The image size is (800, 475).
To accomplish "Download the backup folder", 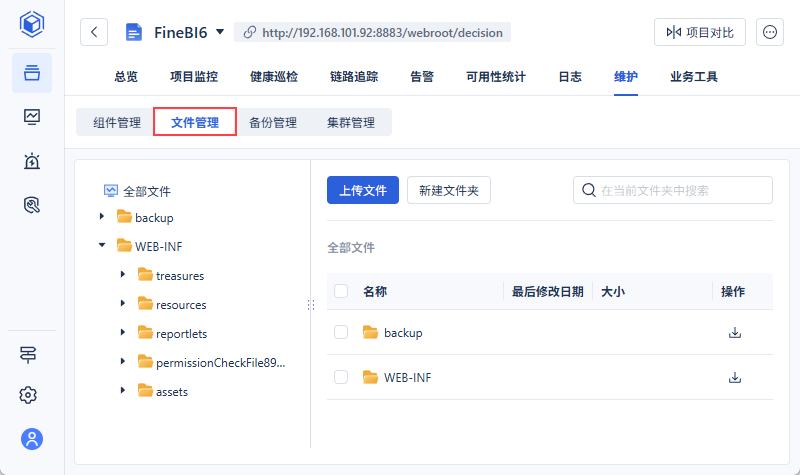I will coord(735,333).
